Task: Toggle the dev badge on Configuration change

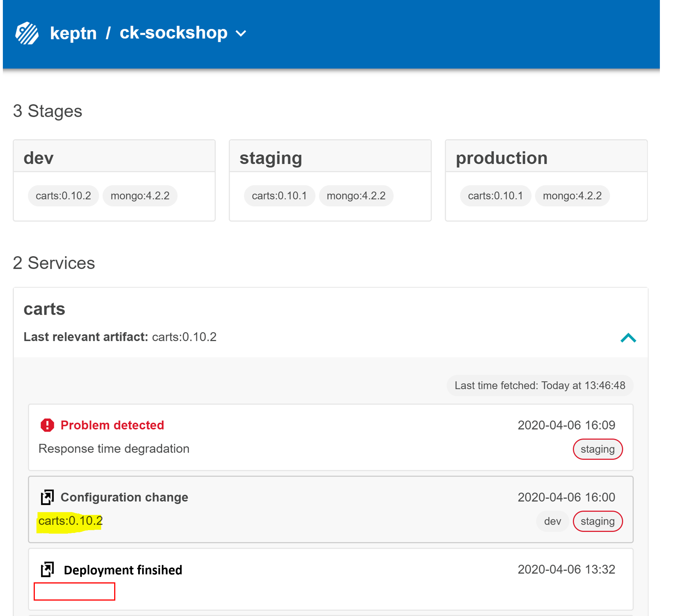Action: (552, 521)
